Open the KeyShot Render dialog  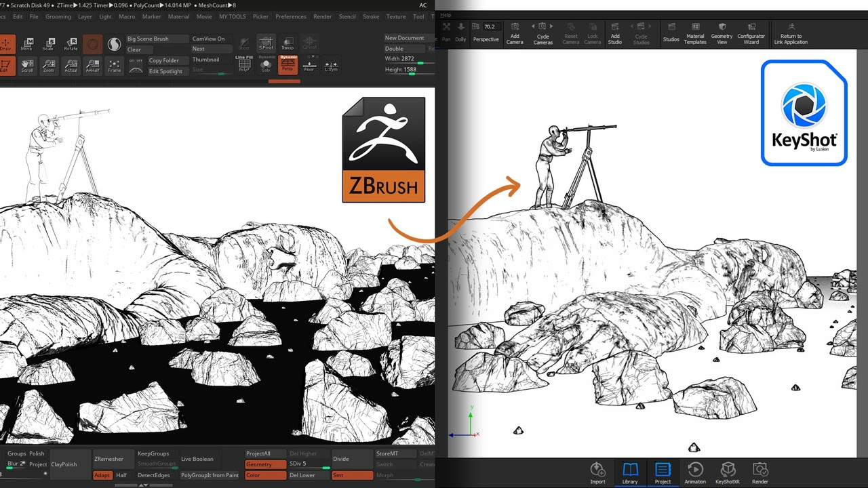(x=760, y=473)
